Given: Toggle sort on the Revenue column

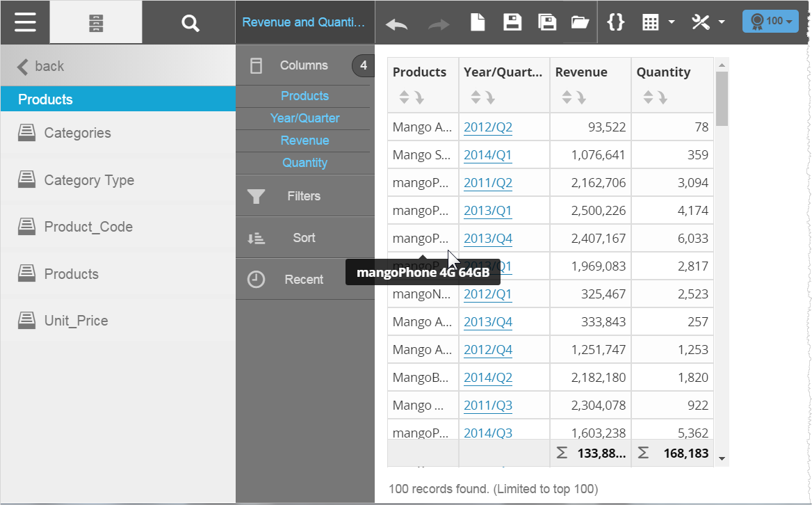Looking at the screenshot, I should [x=574, y=97].
